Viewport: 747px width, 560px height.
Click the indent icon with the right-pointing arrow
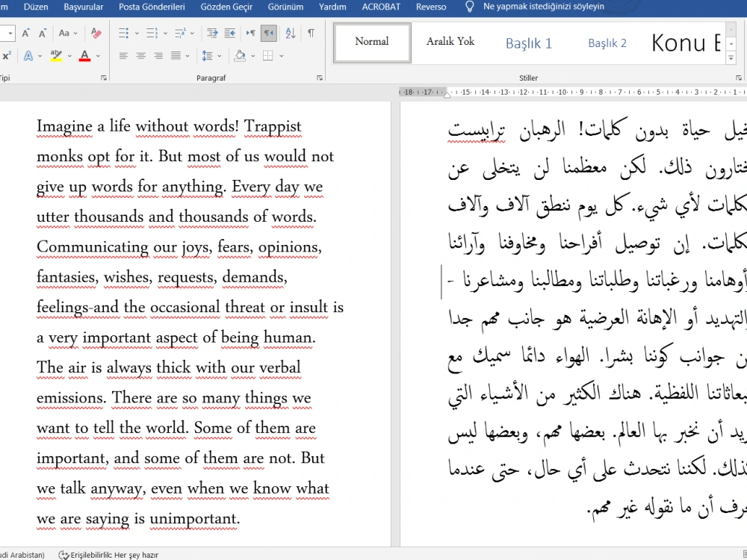212,33
